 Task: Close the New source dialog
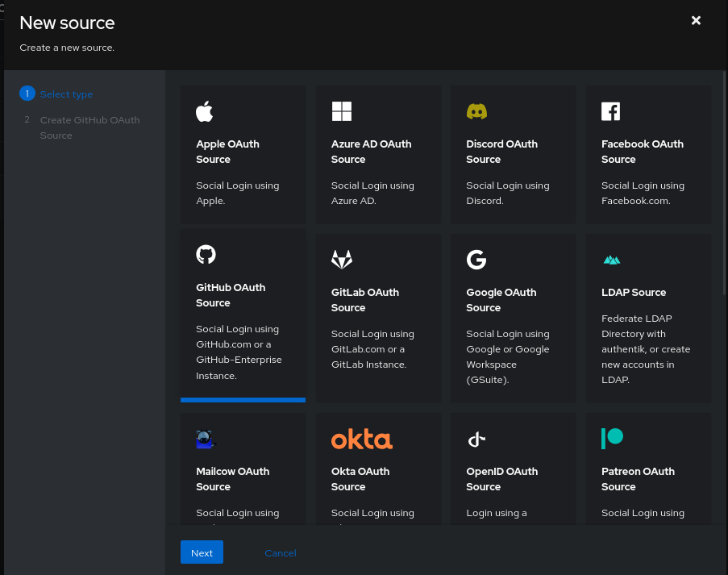(x=696, y=20)
